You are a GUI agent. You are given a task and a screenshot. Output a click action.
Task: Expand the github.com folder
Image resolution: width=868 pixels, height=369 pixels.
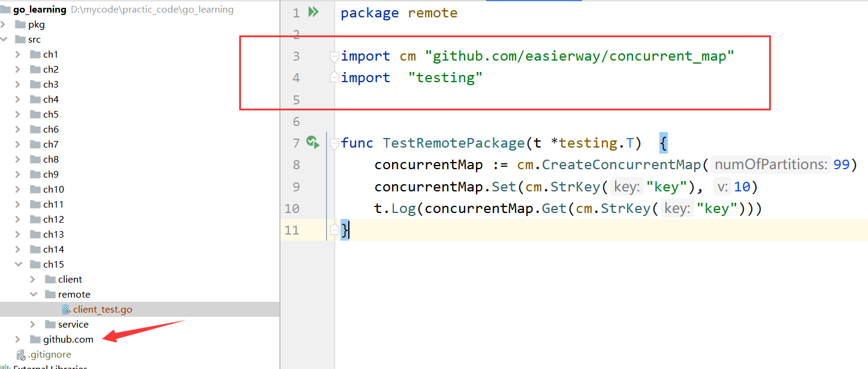point(18,340)
